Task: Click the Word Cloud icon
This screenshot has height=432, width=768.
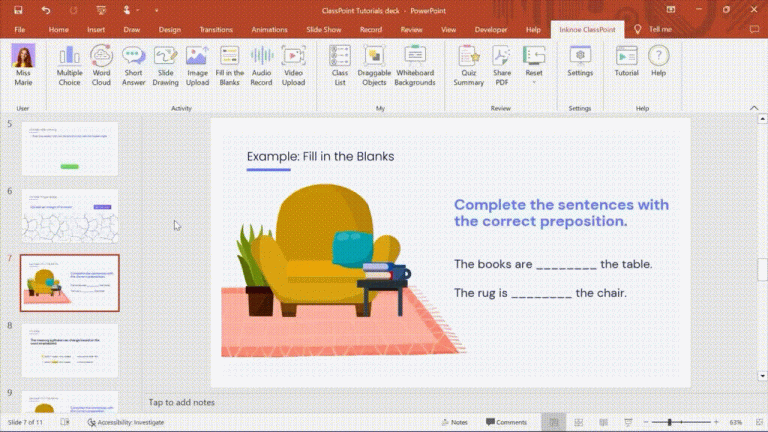Action: pyautogui.click(x=101, y=65)
